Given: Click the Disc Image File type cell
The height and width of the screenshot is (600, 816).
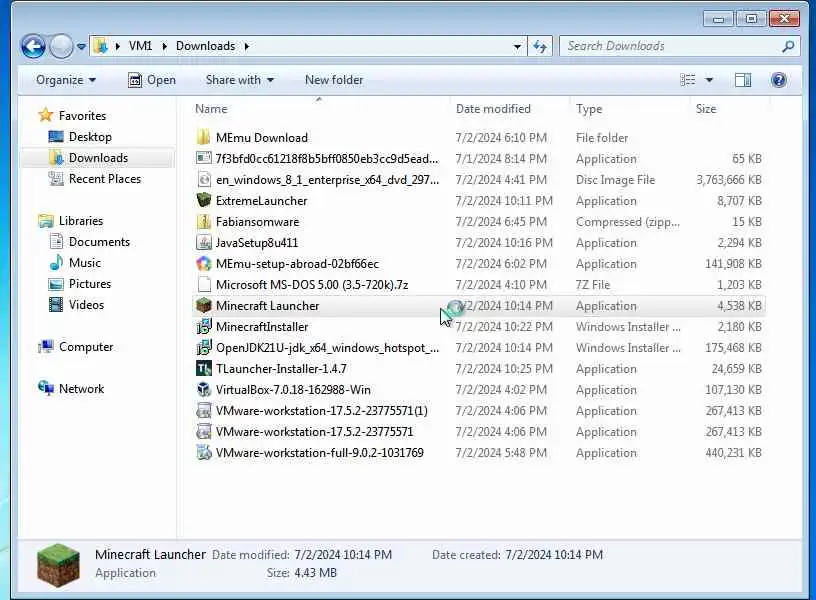Looking at the screenshot, I should [615, 180].
